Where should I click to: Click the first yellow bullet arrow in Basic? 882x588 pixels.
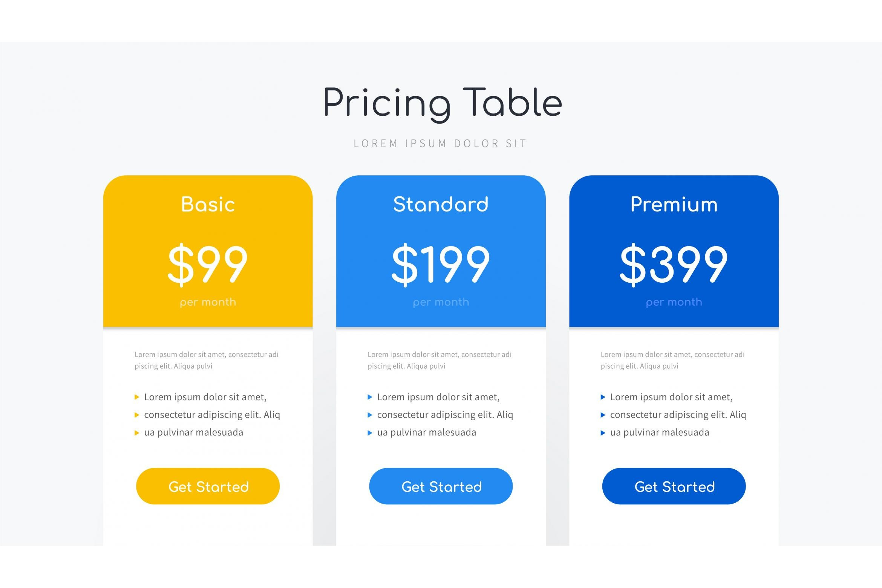(x=137, y=397)
